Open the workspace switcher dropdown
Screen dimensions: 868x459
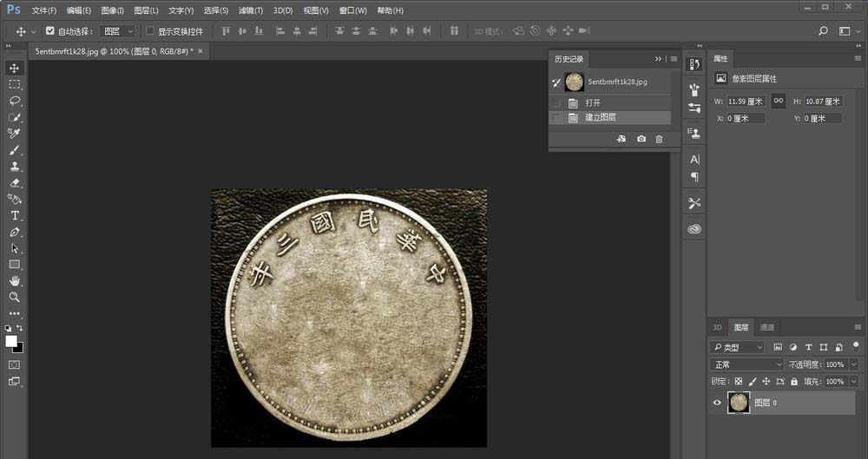click(849, 31)
